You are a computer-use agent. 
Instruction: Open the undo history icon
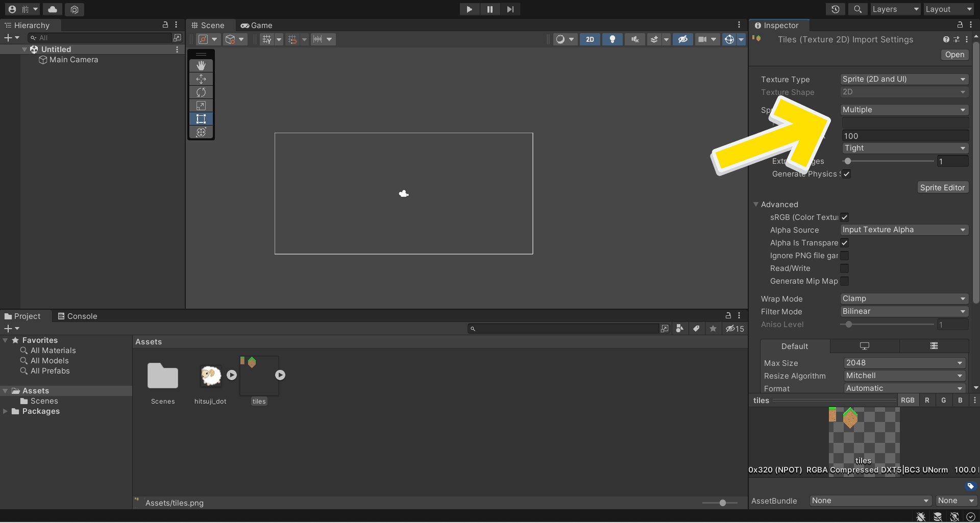tap(835, 9)
